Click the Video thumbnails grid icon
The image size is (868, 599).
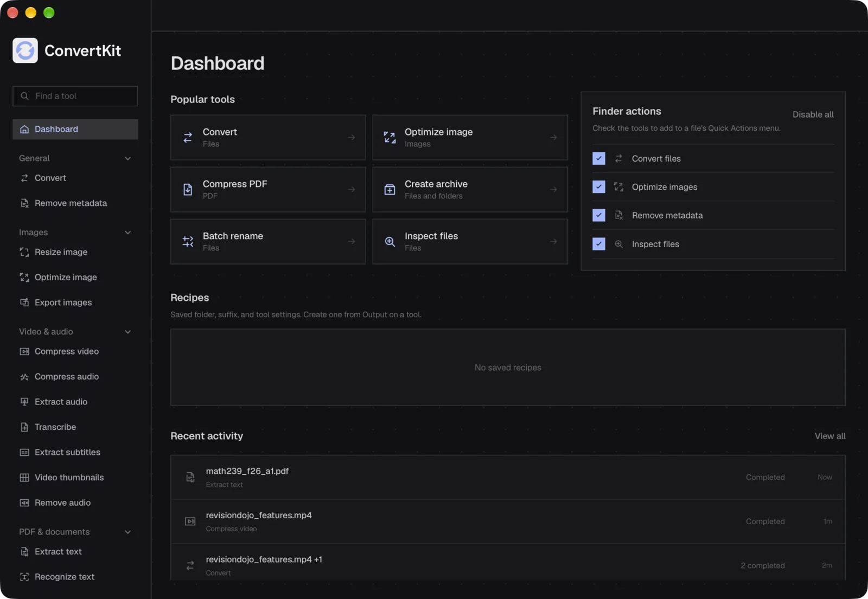24,478
